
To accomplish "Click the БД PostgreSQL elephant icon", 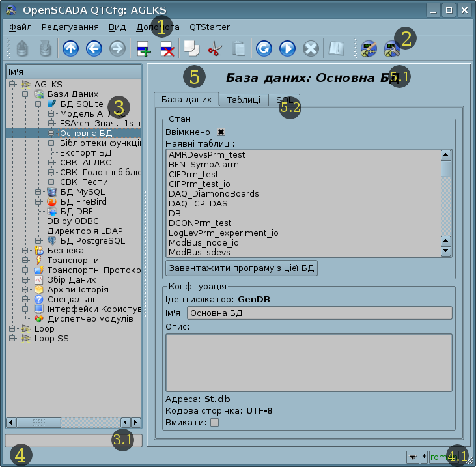I will point(52,241).
